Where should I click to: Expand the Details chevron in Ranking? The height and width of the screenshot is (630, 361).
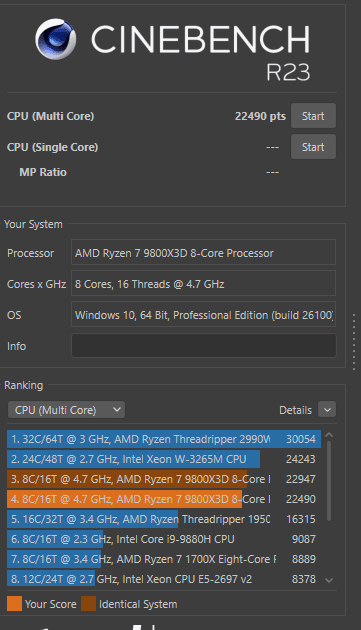click(327, 410)
